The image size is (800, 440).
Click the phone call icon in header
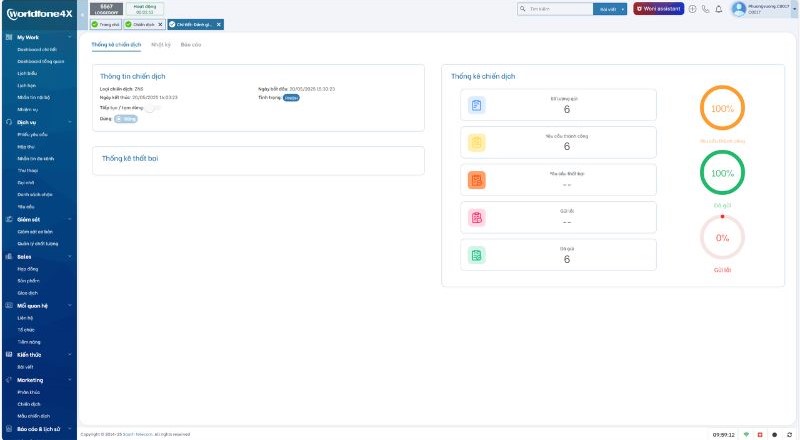706,9
